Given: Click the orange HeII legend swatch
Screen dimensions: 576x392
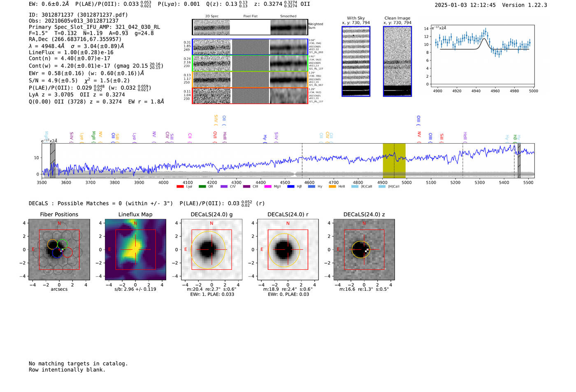Looking at the screenshot, I should tap(332, 187).
